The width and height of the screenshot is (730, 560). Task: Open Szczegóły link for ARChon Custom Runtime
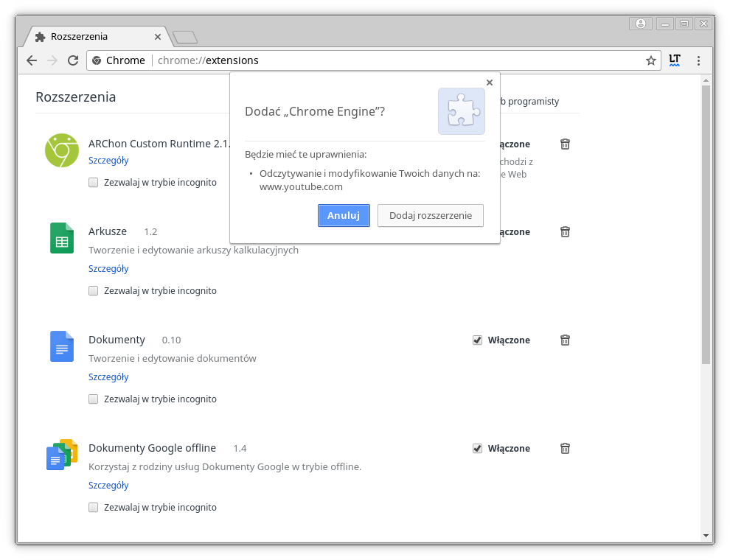108,160
